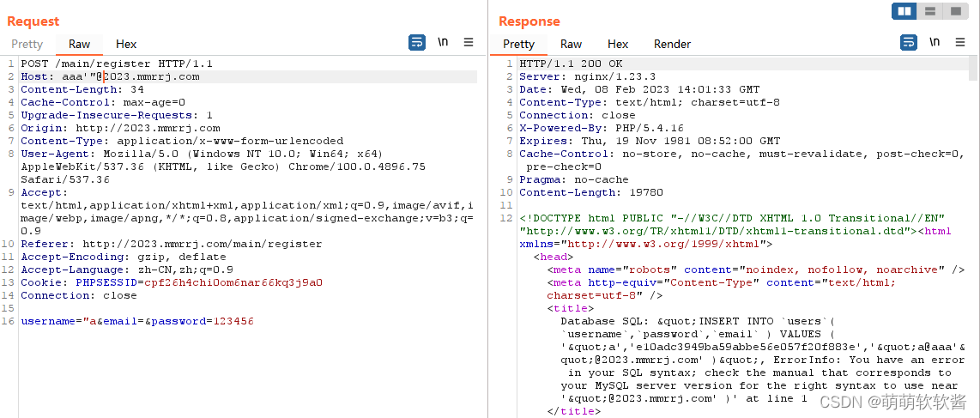Switch Response view to Render tab

[673, 44]
